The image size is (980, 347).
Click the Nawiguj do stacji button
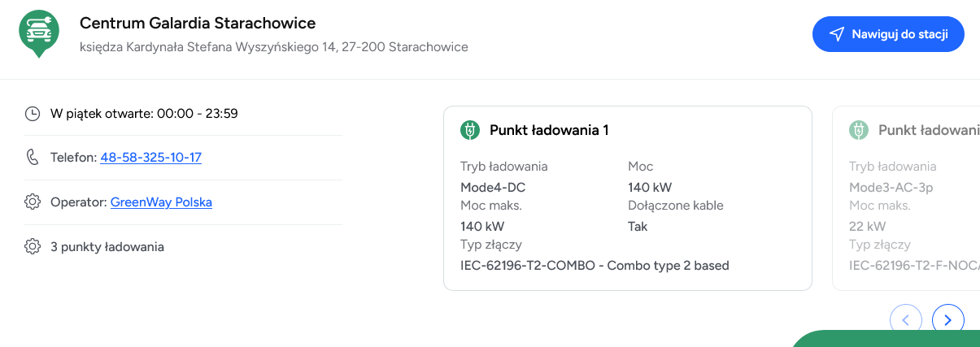[x=888, y=34]
